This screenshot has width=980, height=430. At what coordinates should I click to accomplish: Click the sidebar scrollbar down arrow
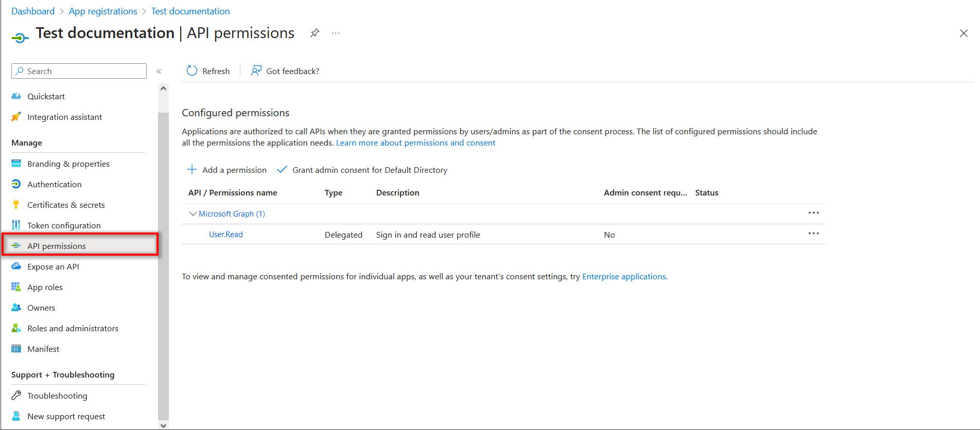click(x=163, y=425)
